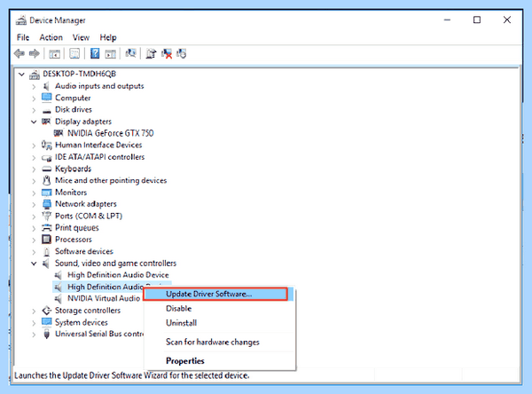Choose Properties in the context menu

coord(220,360)
